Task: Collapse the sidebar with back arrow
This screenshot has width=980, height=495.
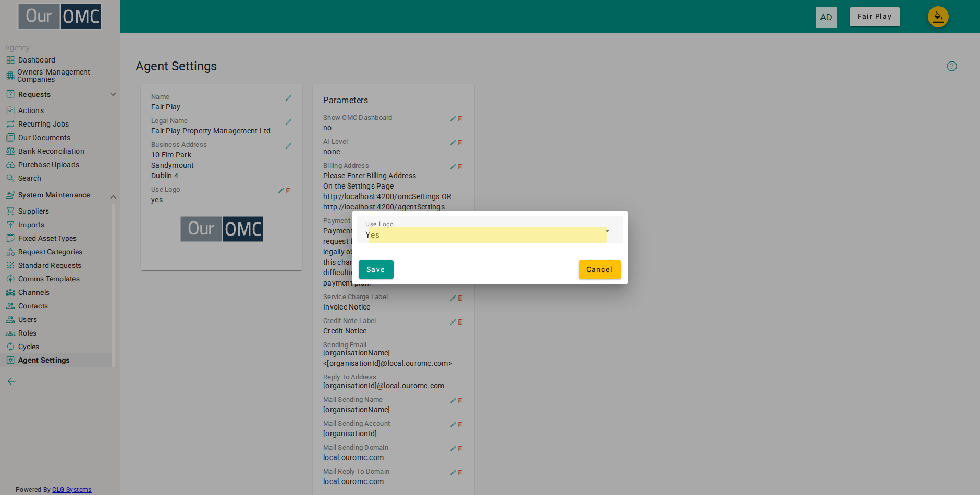Action: [x=11, y=381]
